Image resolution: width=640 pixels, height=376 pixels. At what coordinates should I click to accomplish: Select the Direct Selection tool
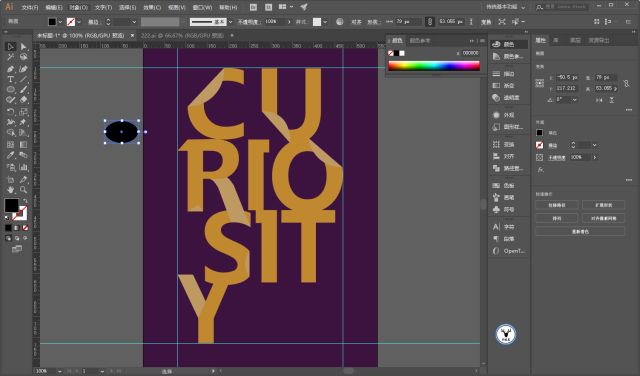[23, 47]
